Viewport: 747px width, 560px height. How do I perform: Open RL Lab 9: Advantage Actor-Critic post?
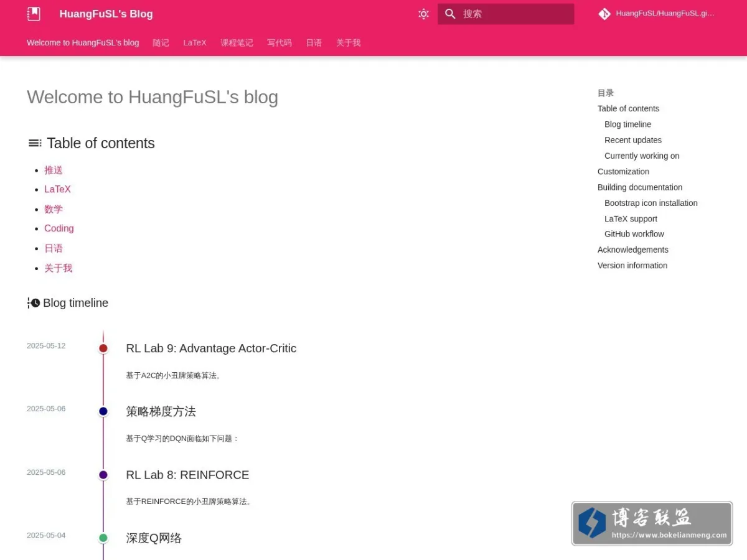coord(211,348)
